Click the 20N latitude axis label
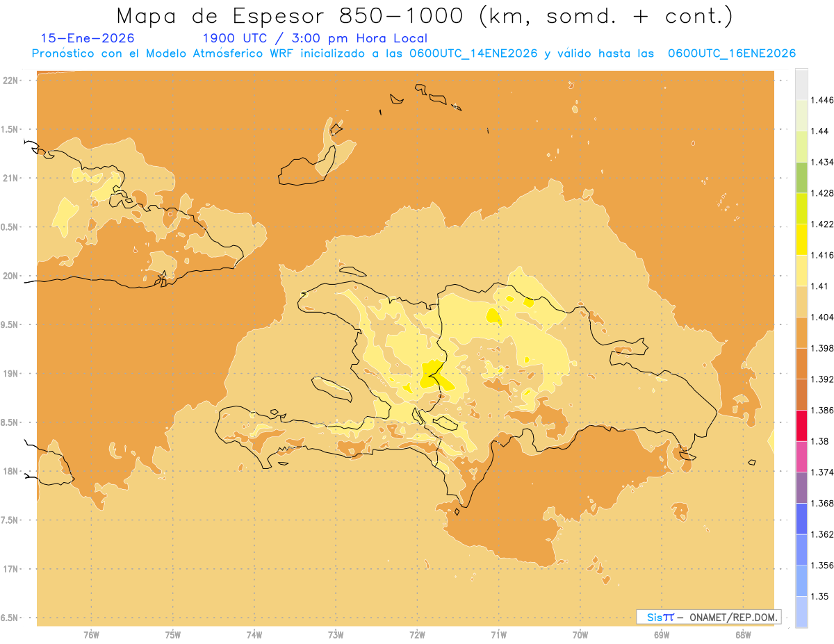This screenshot has width=834, height=644. pyautogui.click(x=10, y=276)
